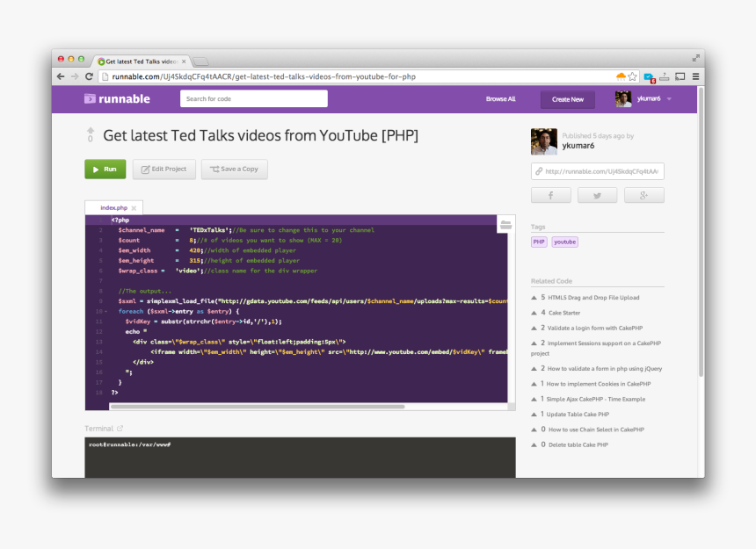Upvote HTML5 Drag and Drop File Upload
756x549 pixels.
point(534,298)
